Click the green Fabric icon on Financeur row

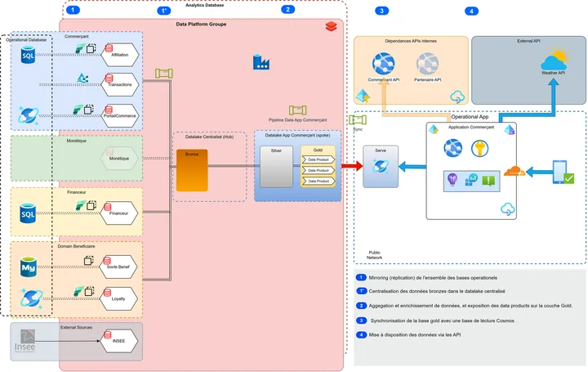[x=81, y=205]
